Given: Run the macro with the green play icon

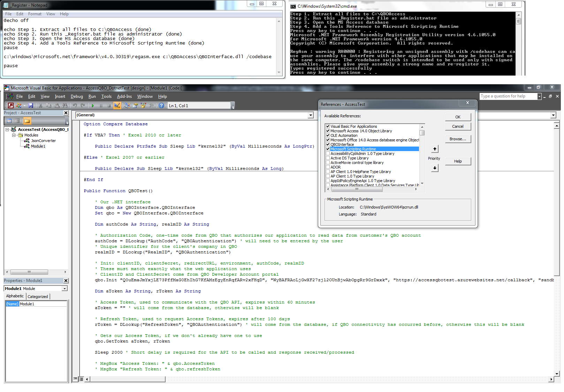Looking at the screenshot, I should tap(93, 105).
